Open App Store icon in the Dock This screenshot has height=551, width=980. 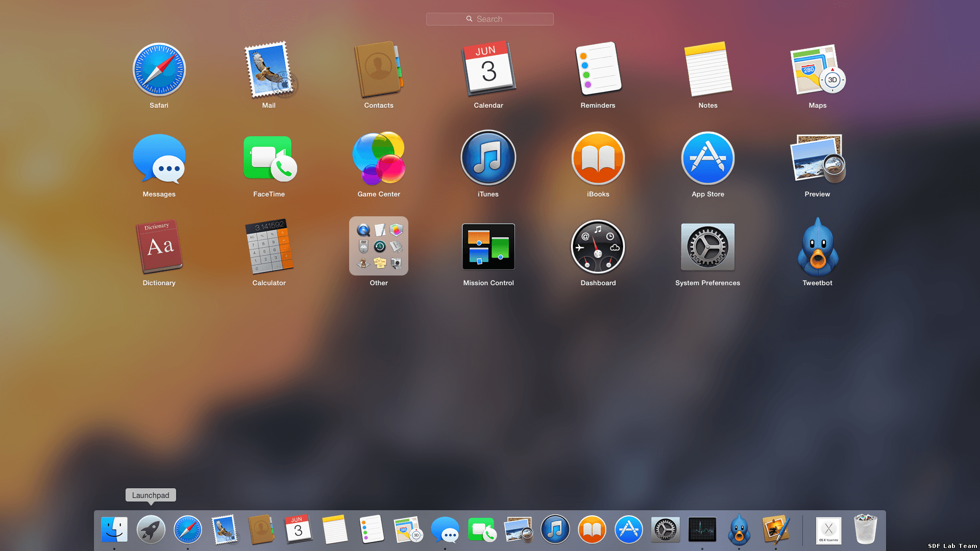(629, 530)
